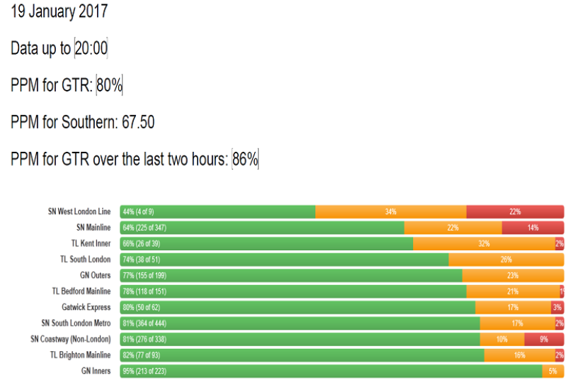The height and width of the screenshot is (383, 588).
Task: Click the SN Mainline row label
Action: click(94, 228)
